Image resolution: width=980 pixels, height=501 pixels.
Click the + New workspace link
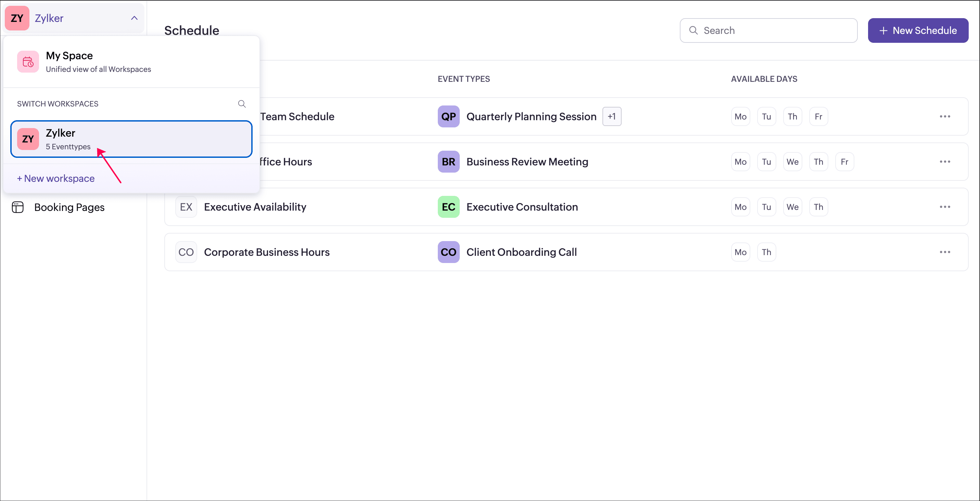(56, 178)
